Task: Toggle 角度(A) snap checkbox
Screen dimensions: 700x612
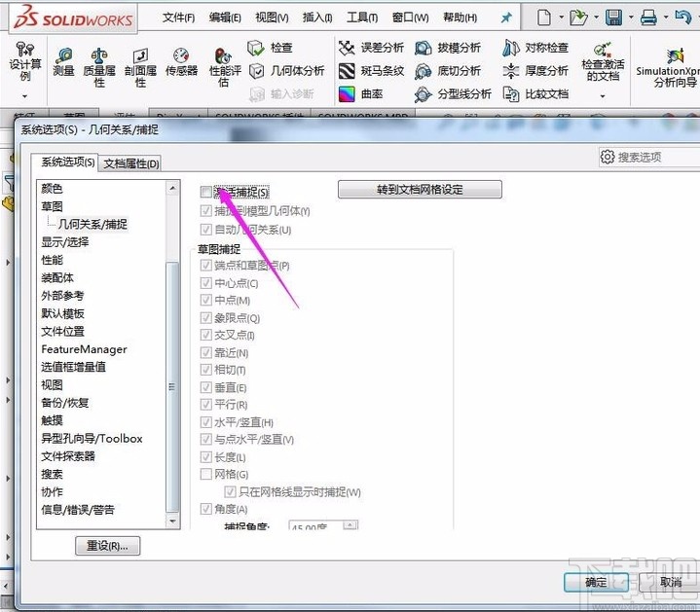Action: coord(205,509)
